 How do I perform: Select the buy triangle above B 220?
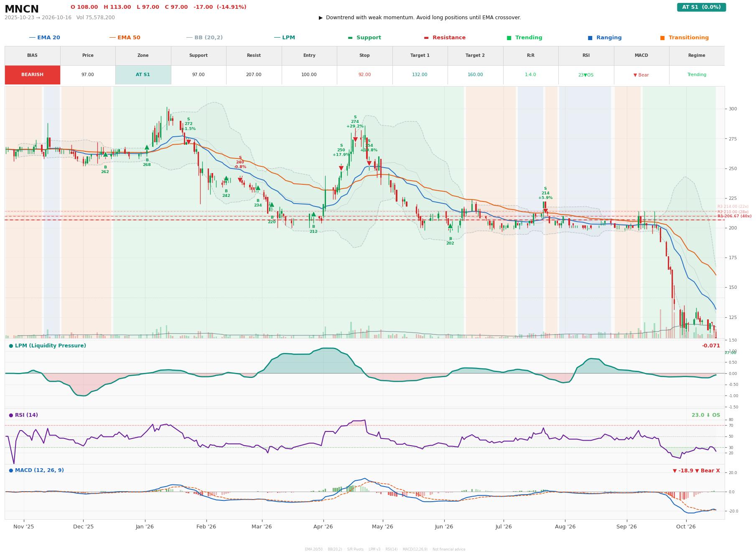272,204
